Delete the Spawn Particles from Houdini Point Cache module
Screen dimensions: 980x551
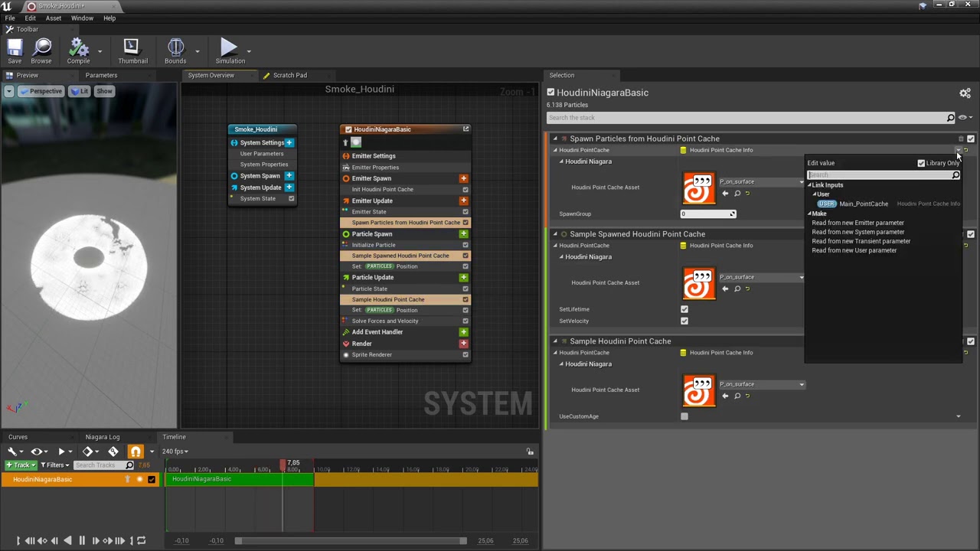pos(961,139)
